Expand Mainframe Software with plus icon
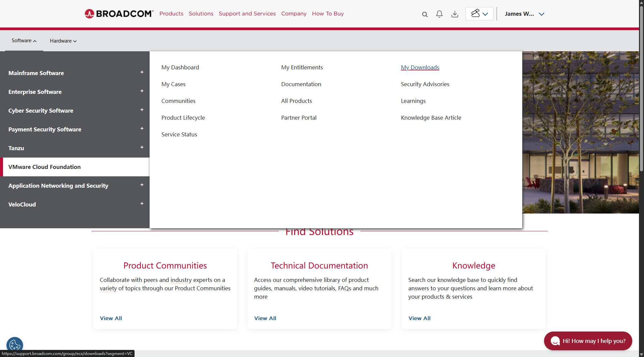The height and width of the screenshot is (357, 644). [142, 72]
